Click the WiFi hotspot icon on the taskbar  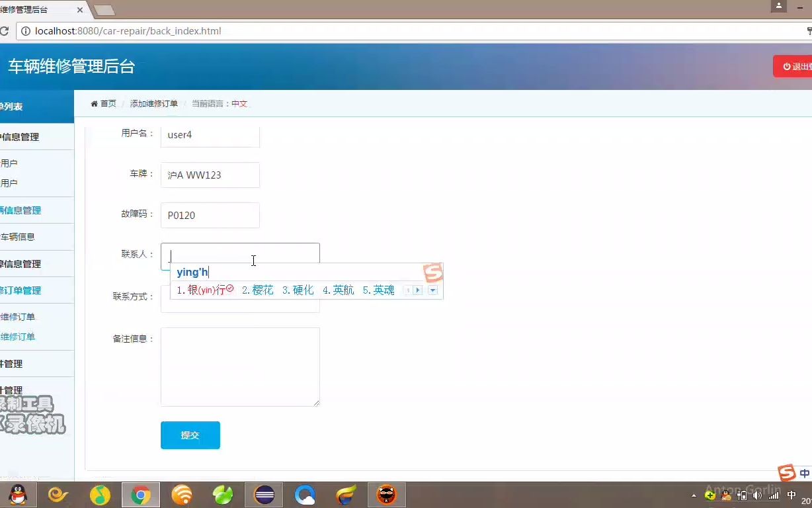pyautogui.click(x=182, y=495)
